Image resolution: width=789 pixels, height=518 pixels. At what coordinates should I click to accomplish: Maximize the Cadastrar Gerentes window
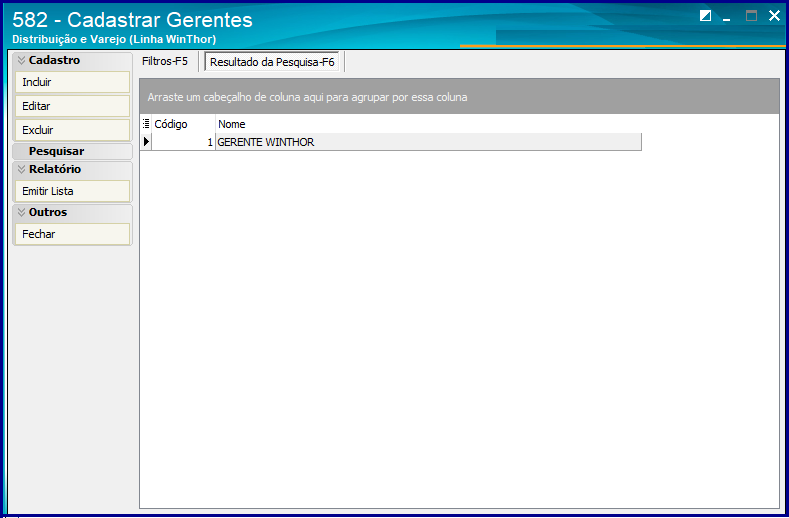751,16
